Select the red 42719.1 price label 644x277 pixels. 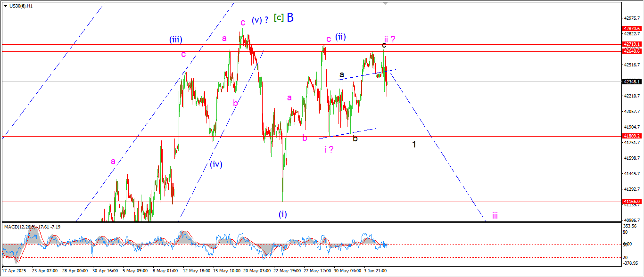pyautogui.click(x=632, y=44)
